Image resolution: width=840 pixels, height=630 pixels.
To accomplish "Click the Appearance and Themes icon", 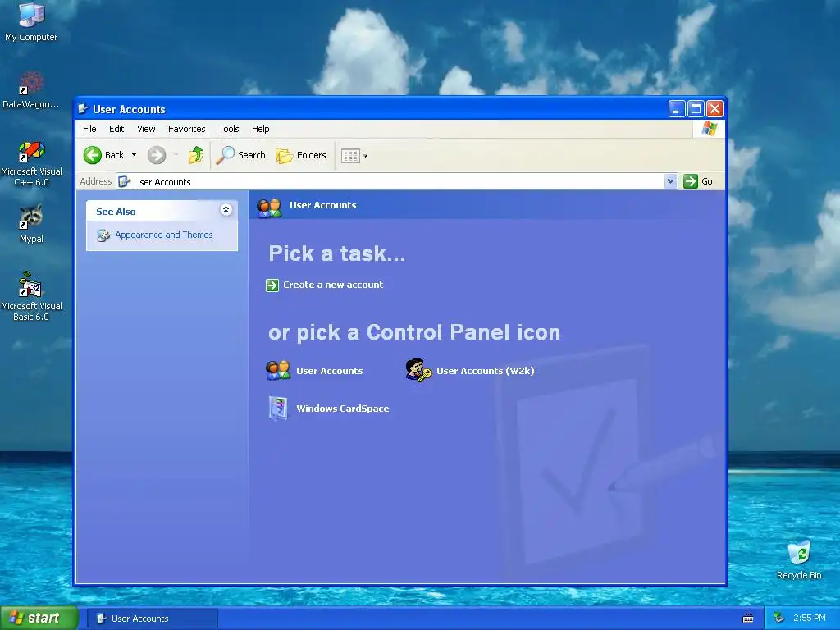I will (103, 235).
